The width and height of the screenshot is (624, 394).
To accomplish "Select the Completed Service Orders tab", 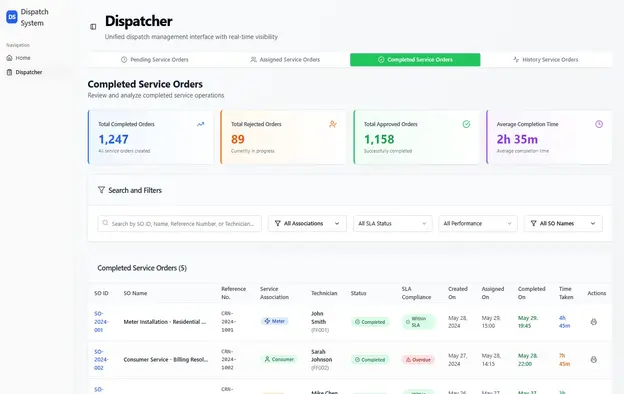I will pyautogui.click(x=415, y=60).
